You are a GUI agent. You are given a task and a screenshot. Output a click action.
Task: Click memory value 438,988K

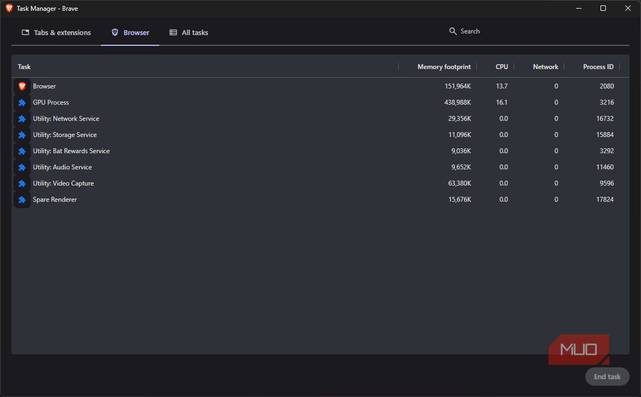click(x=457, y=102)
